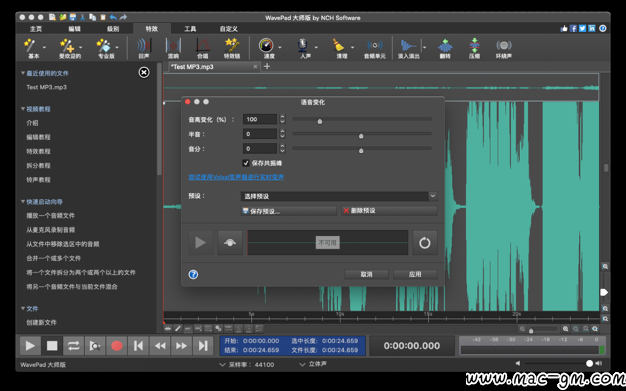Screen dimensions: 626x391
Task: Click the Twitter share icon
Action: pos(582,28)
